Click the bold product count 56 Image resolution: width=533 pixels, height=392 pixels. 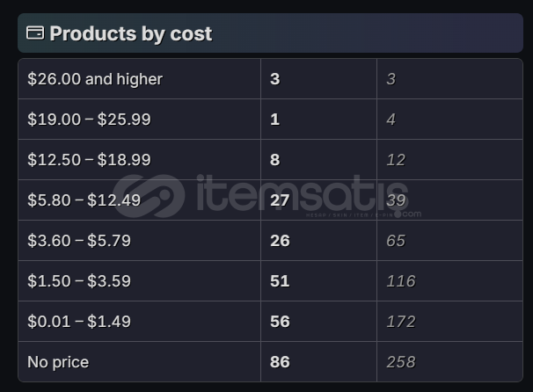[x=280, y=322]
